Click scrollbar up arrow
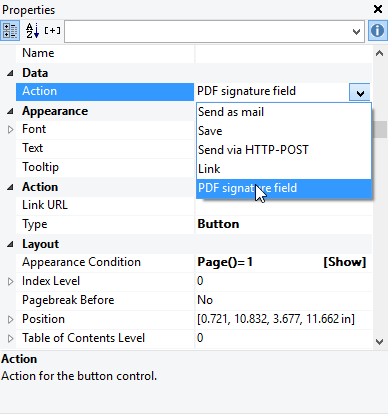 (379, 53)
